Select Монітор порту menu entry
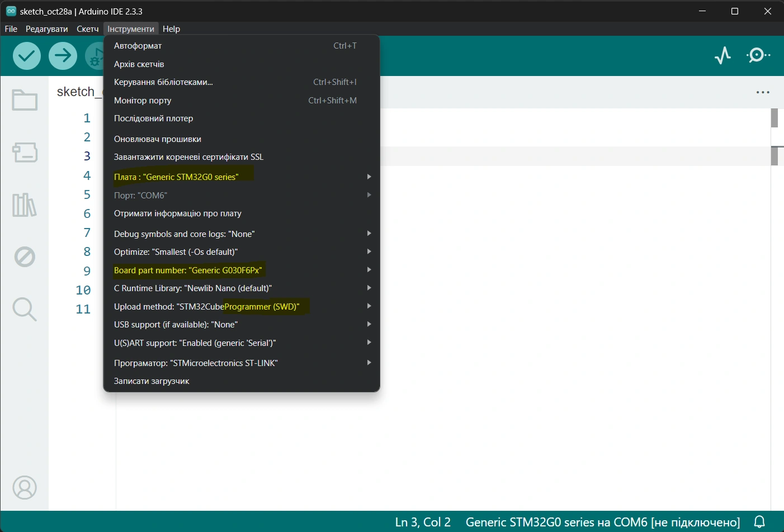The height and width of the screenshot is (532, 784). (x=242, y=101)
